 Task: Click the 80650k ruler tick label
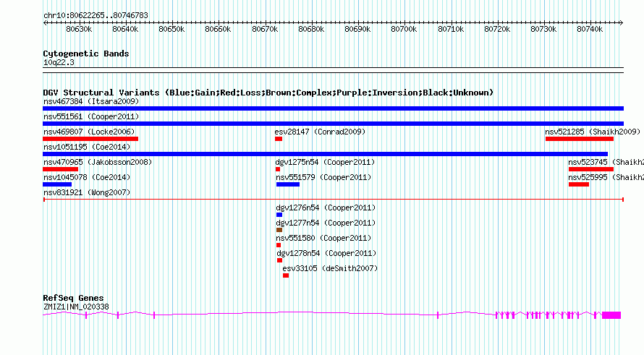[171, 29]
